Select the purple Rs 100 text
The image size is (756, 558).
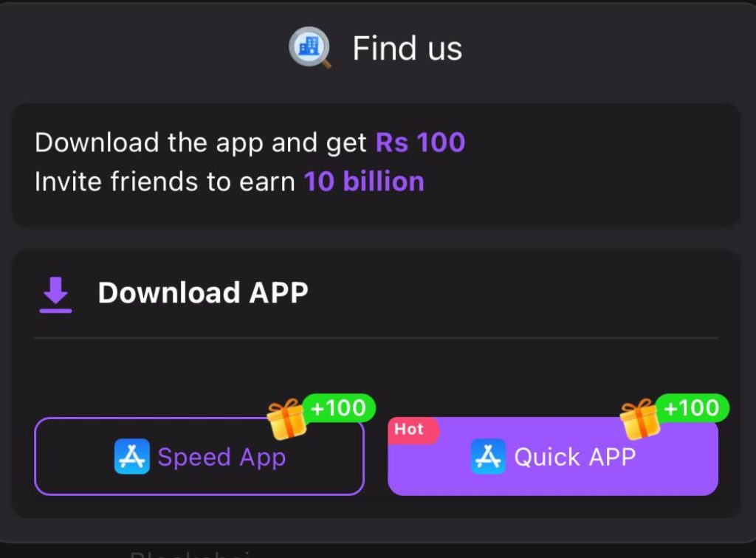420,142
